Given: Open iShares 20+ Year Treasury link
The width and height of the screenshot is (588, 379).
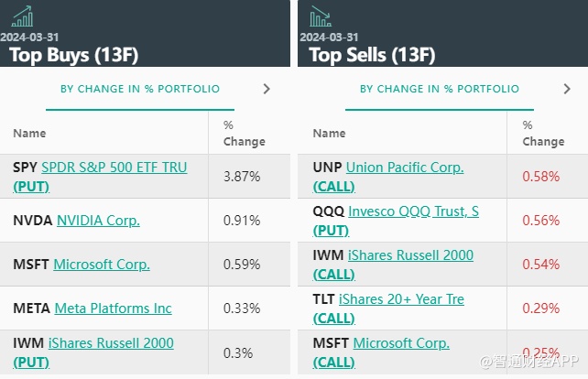Looking at the screenshot, I should pos(401,299).
